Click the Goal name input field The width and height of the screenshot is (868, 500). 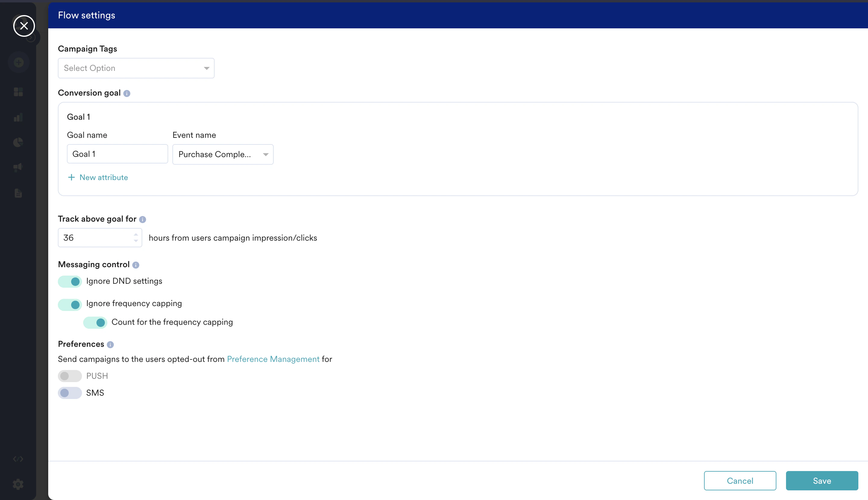click(x=117, y=154)
